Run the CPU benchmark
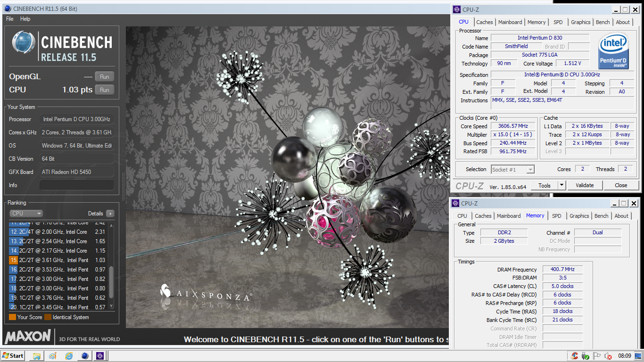Screen dimensions: 644x362 click(105, 90)
